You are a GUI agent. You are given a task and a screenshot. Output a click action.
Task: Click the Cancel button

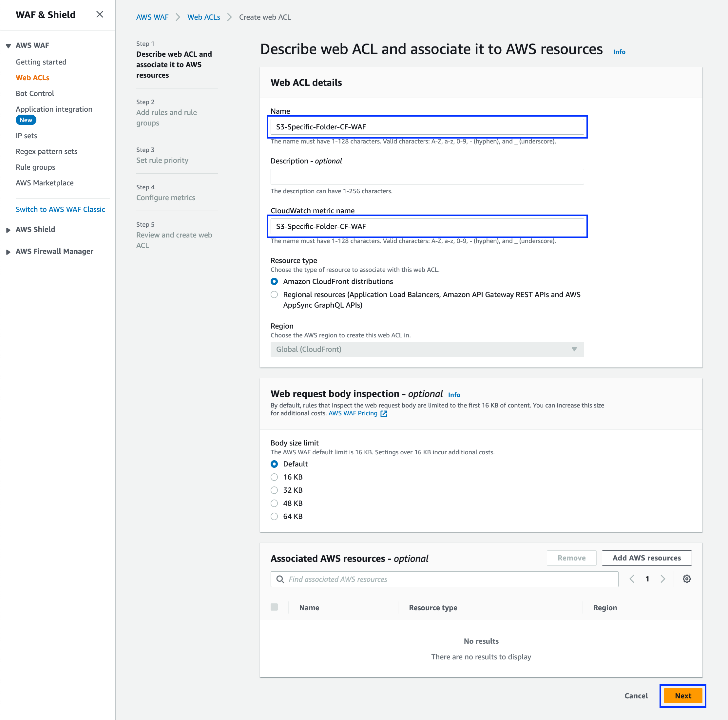[636, 696]
